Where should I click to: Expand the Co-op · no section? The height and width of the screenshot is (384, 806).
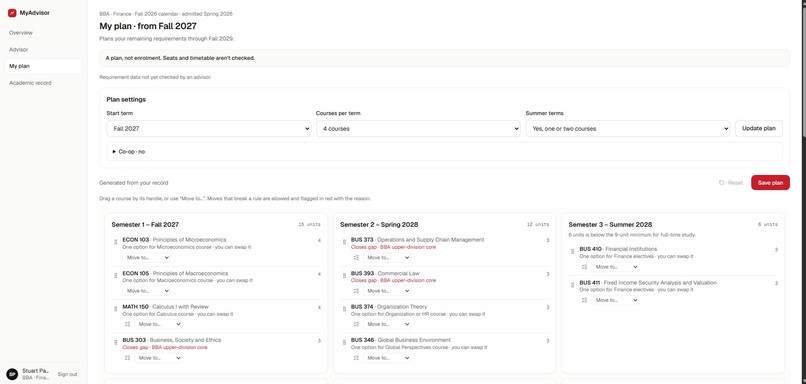click(x=444, y=152)
